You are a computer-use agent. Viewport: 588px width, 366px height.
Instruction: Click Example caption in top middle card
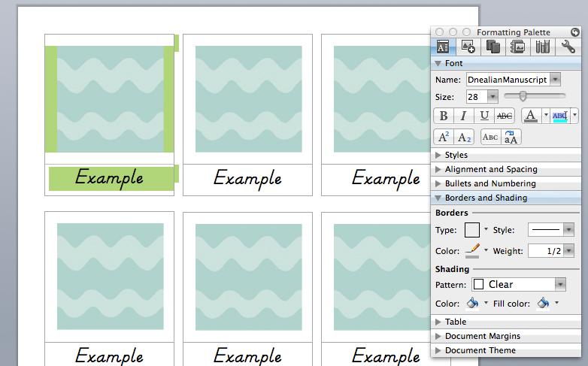point(247,178)
